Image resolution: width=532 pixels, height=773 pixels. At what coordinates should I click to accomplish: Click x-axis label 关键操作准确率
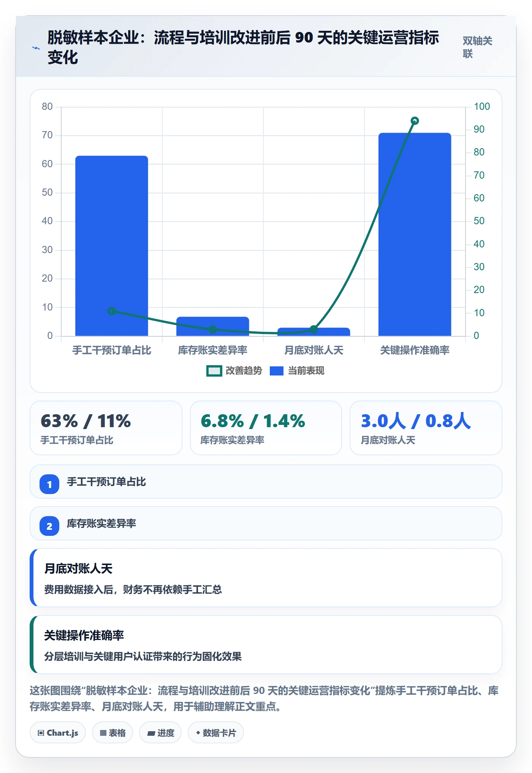point(415,350)
